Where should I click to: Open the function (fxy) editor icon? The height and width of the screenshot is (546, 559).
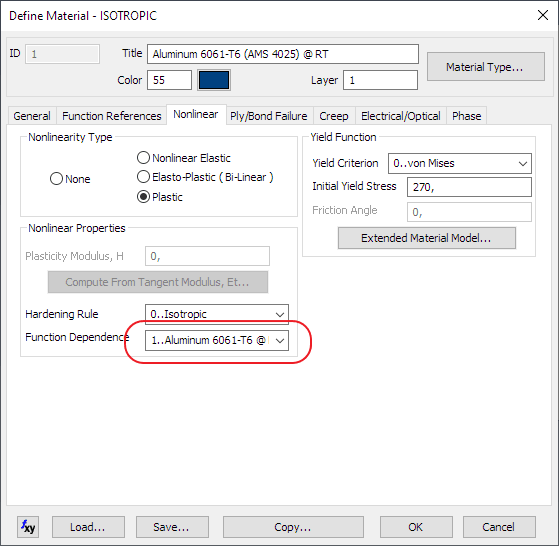pos(28,527)
